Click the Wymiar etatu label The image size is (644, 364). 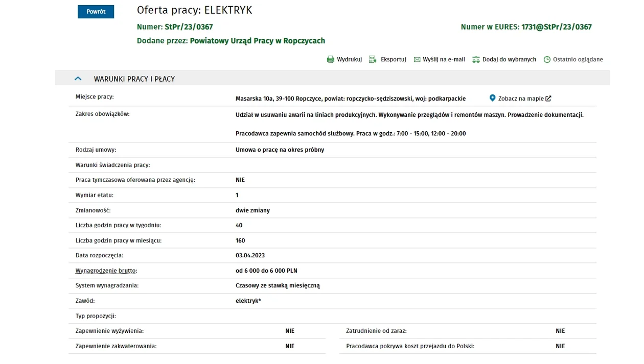coord(95,195)
